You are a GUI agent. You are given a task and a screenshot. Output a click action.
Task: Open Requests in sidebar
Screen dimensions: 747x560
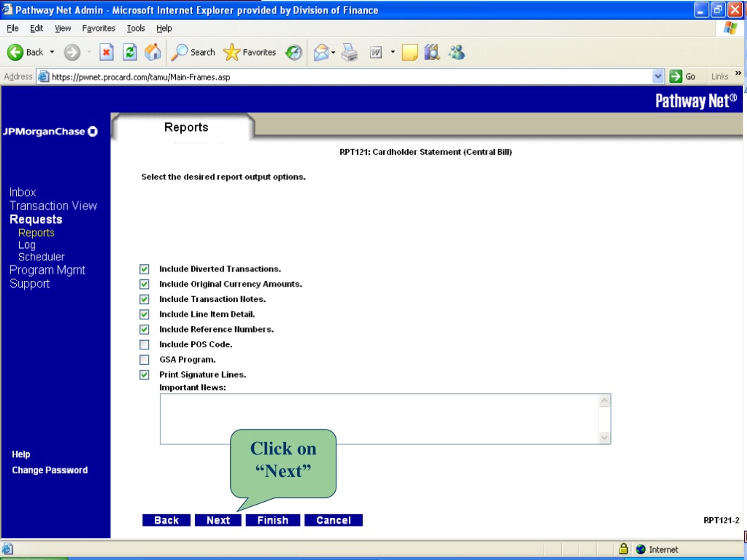coord(36,220)
